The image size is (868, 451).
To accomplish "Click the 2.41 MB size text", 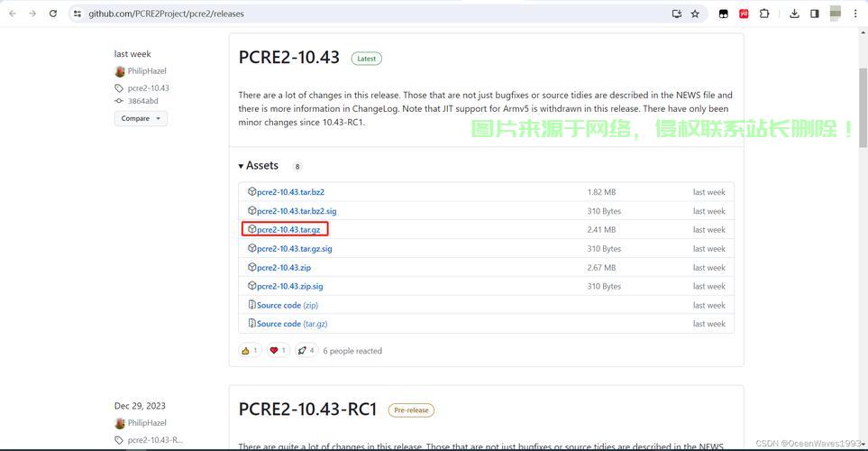I will tap(602, 229).
